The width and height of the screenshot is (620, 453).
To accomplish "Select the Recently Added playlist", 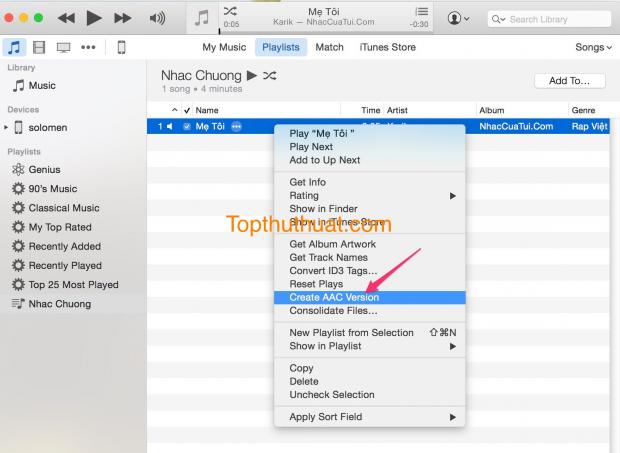I will coord(64,246).
